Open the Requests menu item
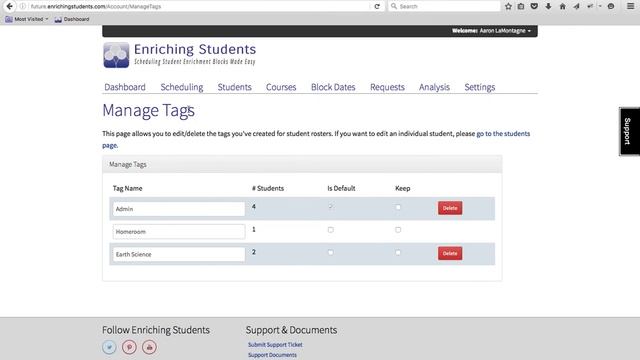 coord(387,87)
